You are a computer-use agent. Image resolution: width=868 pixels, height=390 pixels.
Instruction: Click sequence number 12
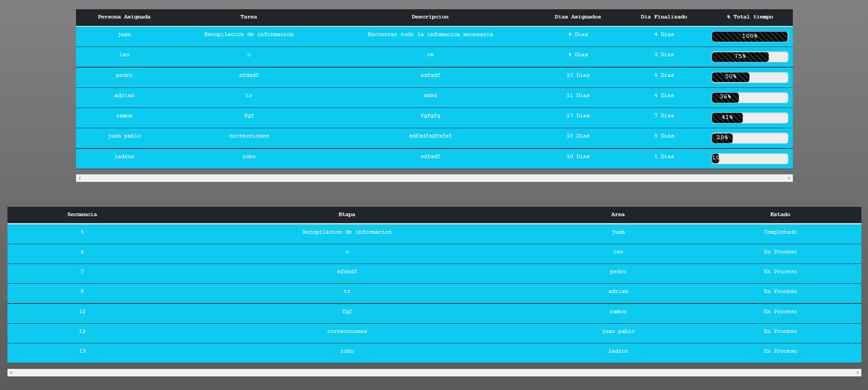pos(82,331)
